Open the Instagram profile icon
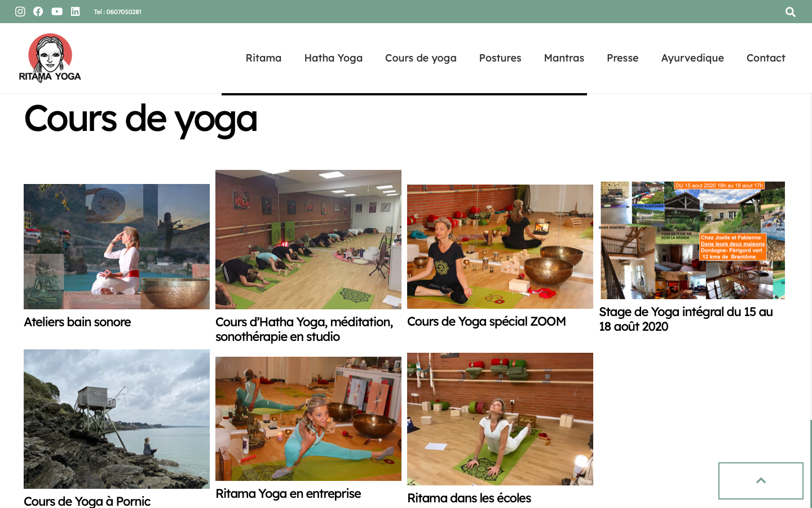 click(x=20, y=11)
